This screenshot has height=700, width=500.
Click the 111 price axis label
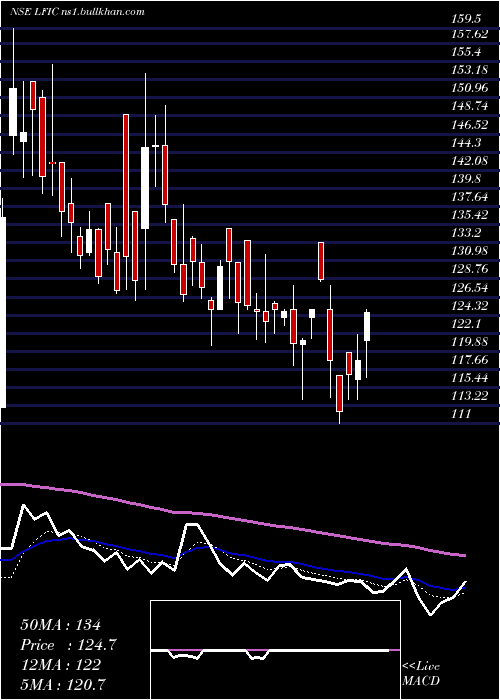pos(461,414)
